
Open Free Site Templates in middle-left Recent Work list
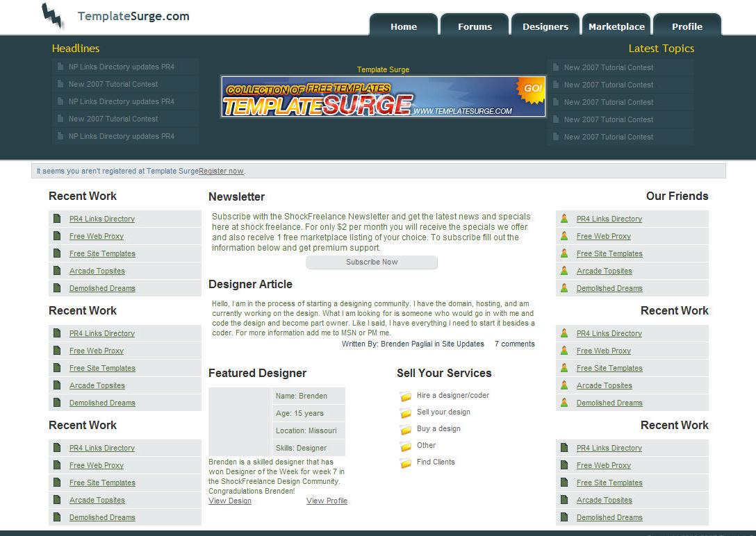pos(102,368)
